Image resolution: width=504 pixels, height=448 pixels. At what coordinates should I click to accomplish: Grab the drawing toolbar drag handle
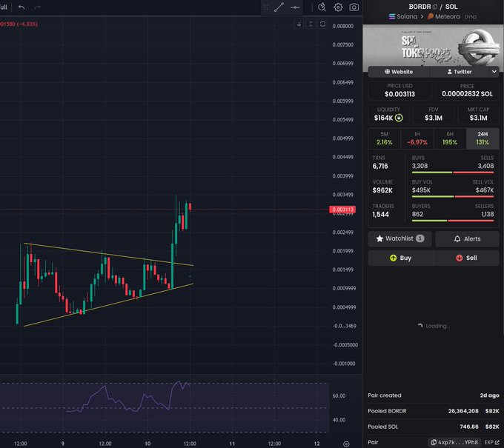tap(265, 7)
